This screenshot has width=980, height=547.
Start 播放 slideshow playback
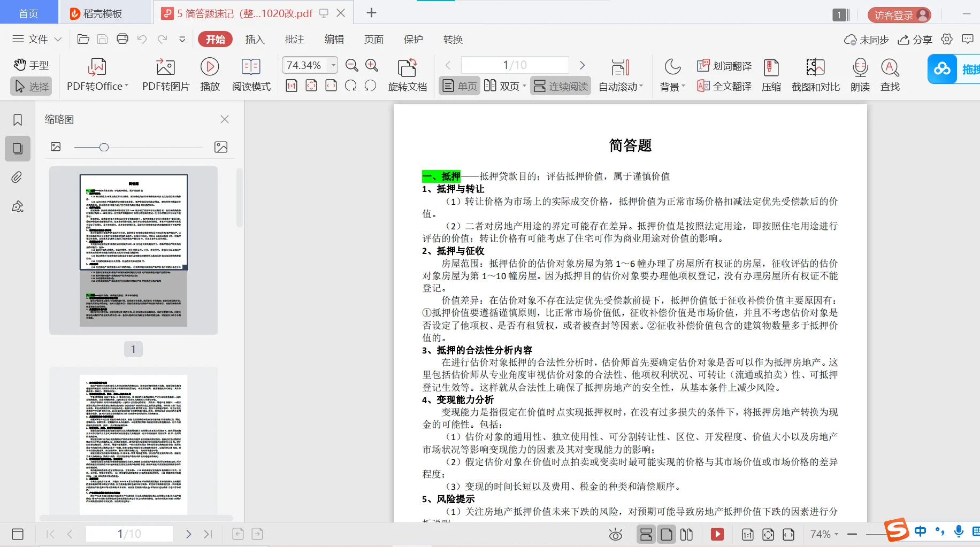point(210,75)
